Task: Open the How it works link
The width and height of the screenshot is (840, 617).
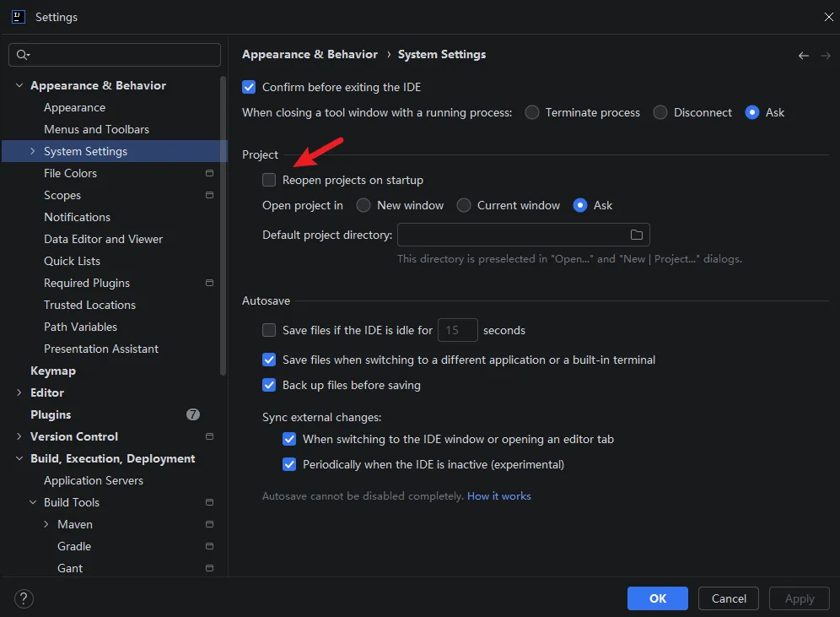Action: pyautogui.click(x=498, y=495)
